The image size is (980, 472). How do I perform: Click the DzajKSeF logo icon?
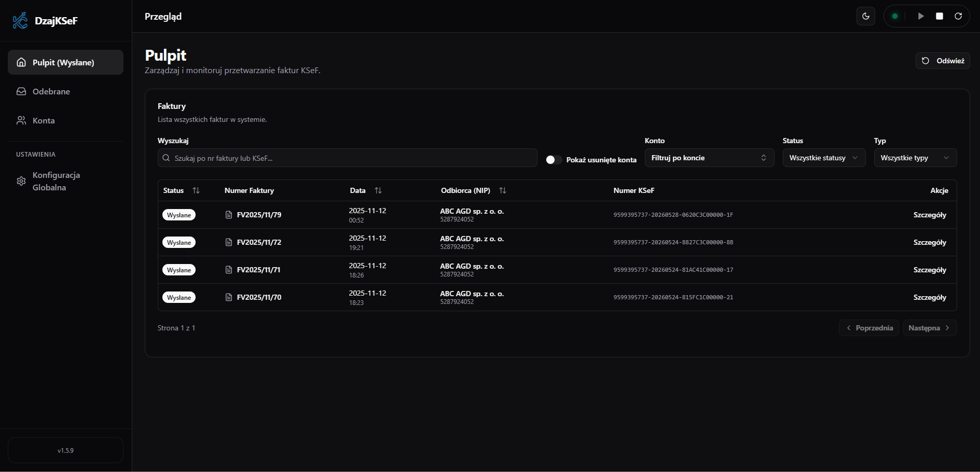tap(20, 21)
